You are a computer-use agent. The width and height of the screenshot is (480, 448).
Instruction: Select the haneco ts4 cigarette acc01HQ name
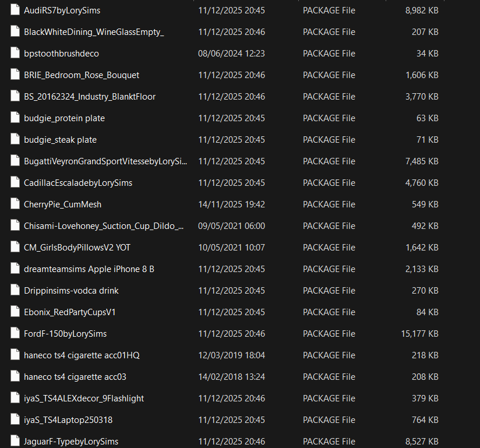pos(82,355)
